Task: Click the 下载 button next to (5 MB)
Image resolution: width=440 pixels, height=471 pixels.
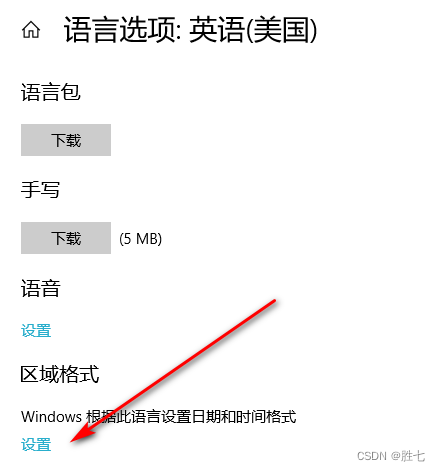Action: click(66, 238)
